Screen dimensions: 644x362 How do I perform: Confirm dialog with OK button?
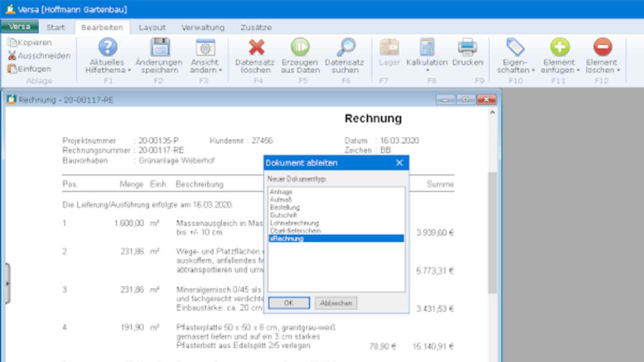[289, 303]
